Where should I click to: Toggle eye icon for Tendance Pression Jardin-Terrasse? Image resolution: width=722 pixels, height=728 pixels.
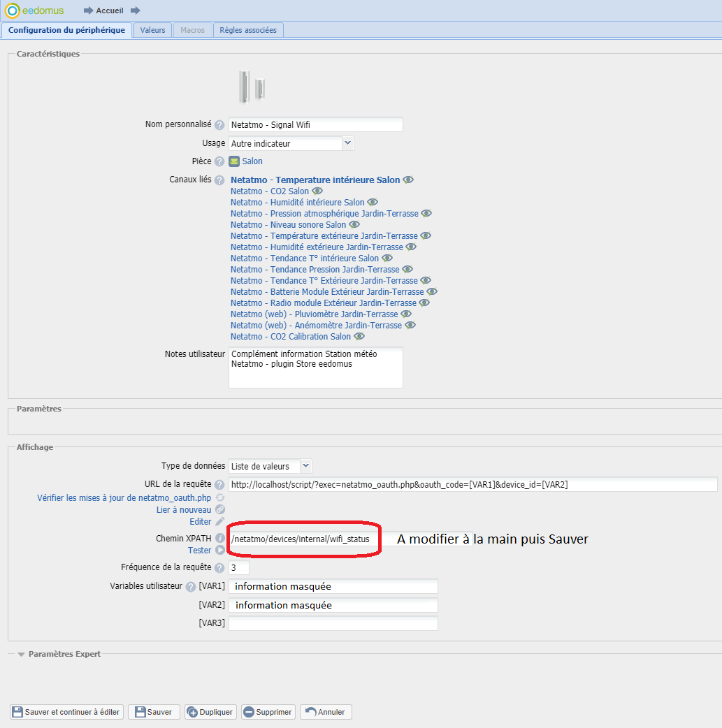(407, 269)
